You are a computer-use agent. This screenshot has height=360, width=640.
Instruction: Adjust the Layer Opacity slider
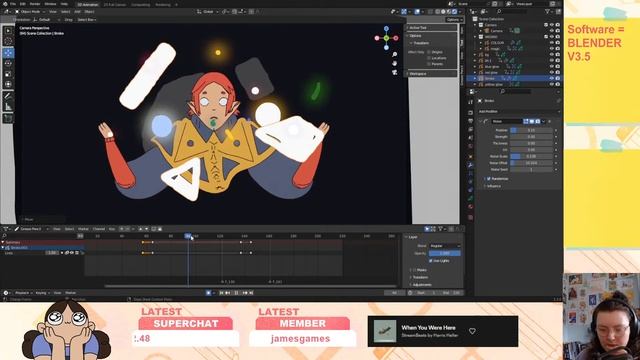pyautogui.click(x=445, y=253)
